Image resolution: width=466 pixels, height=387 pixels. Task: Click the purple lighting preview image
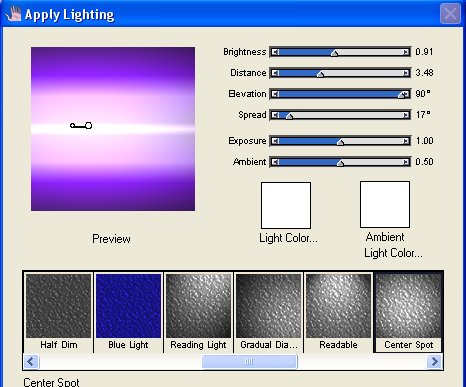pyautogui.click(x=113, y=129)
